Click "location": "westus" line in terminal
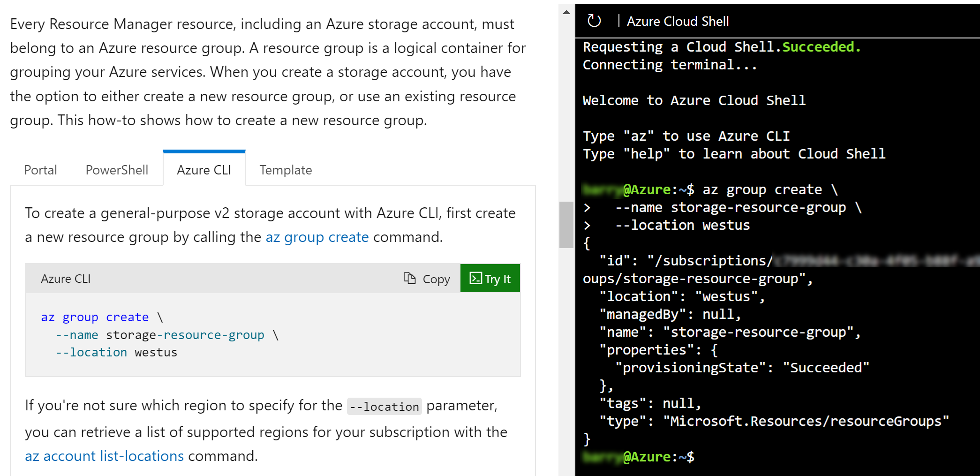Screen dimensions: 980x476 tap(682, 296)
